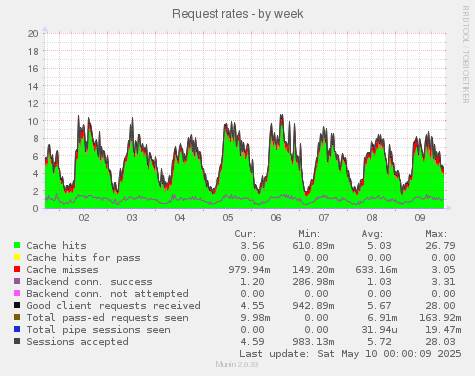Click the 'Cache hits' legend label

56,246
